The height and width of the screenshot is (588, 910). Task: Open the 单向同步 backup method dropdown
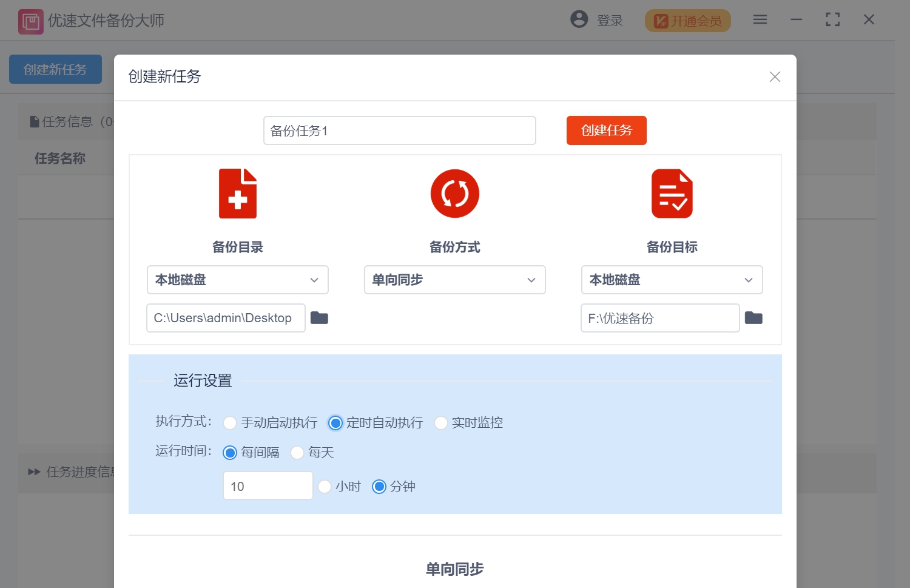(454, 280)
